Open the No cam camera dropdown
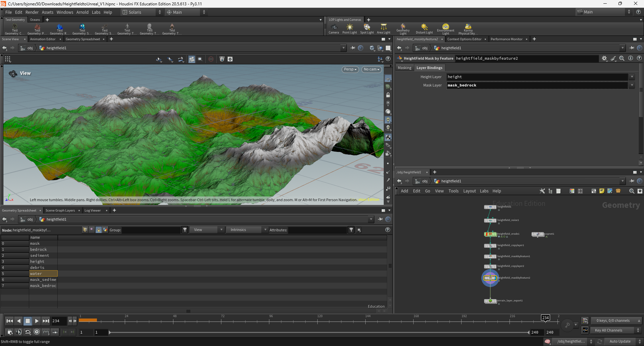 point(371,69)
